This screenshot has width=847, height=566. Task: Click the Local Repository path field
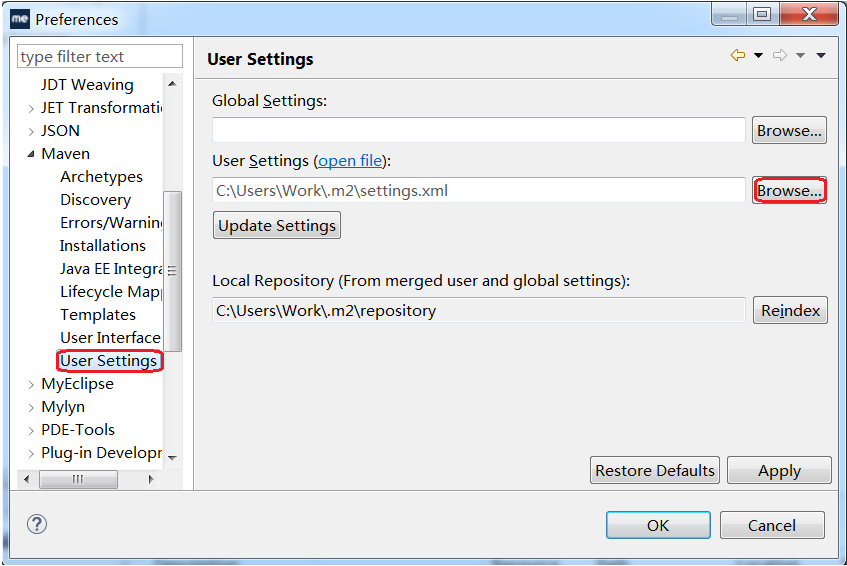[479, 310]
